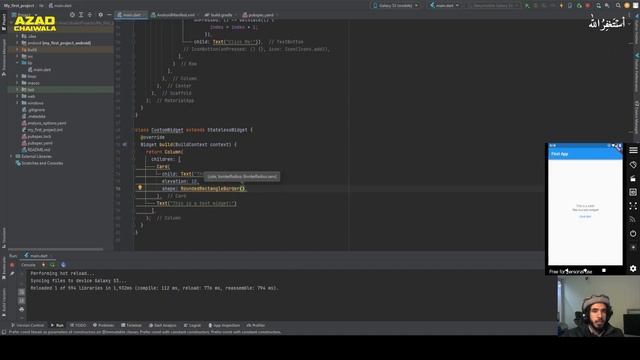The height and width of the screenshot is (360, 640).
Task: Click the red Stop icon in the Run panel
Action: coord(12,265)
